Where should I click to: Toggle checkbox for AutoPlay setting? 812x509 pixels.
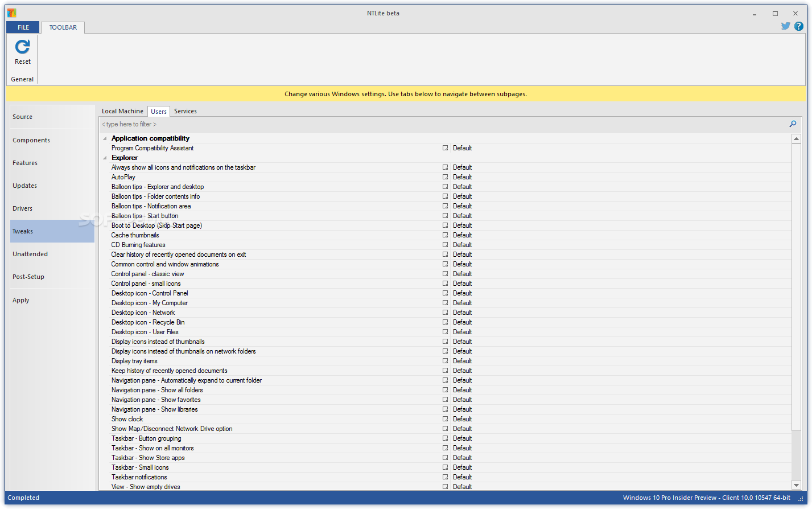coord(445,177)
